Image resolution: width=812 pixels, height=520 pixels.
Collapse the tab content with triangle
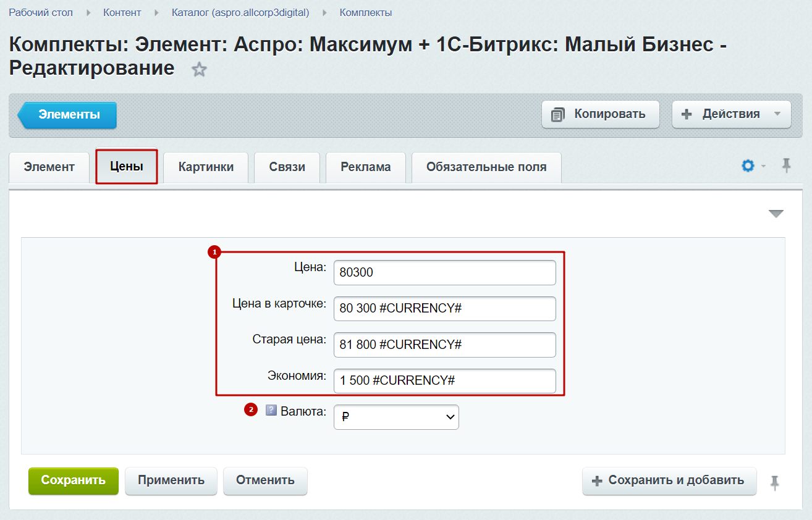pos(776,214)
